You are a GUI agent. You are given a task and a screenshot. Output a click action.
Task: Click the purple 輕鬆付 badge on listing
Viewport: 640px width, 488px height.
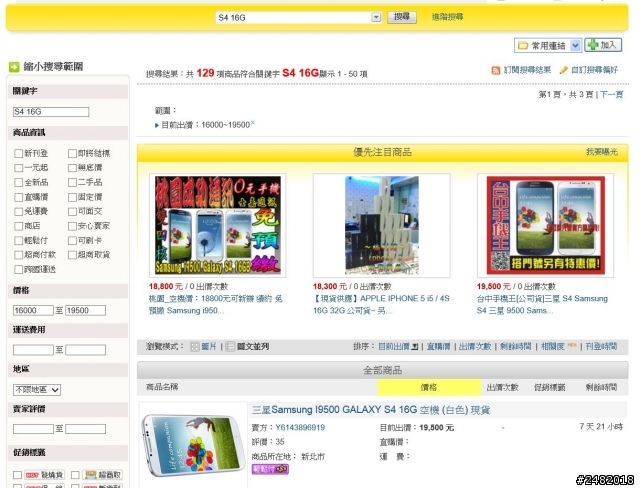(x=270, y=469)
